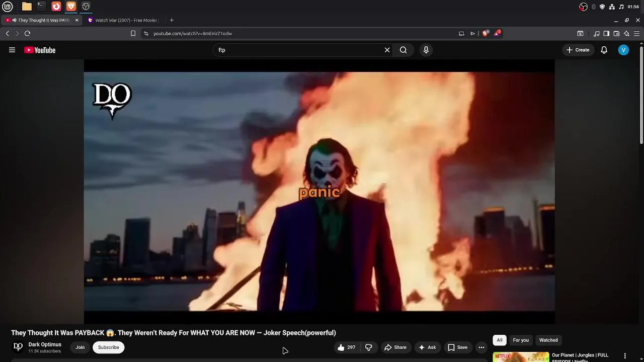Open the Bluetooth tray icon

594,7
